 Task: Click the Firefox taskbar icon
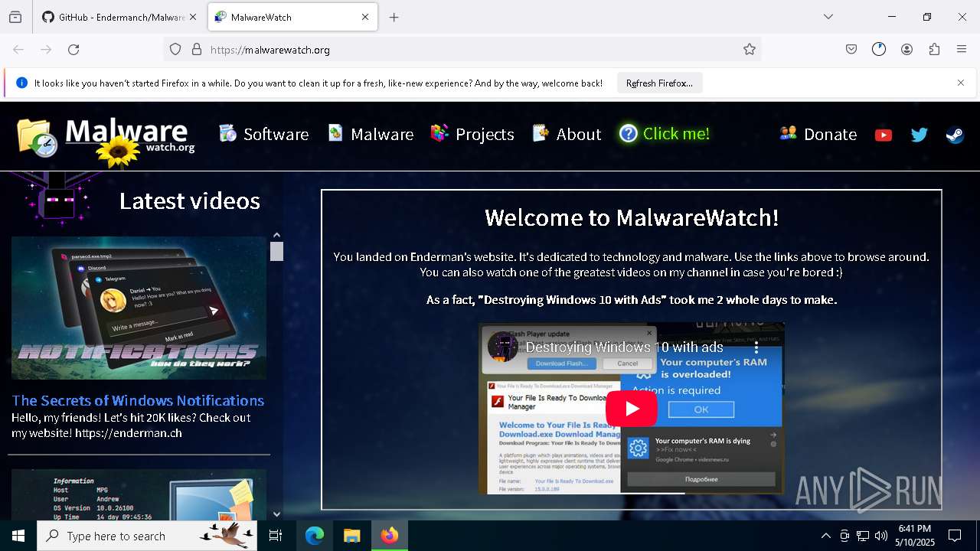coord(389,536)
